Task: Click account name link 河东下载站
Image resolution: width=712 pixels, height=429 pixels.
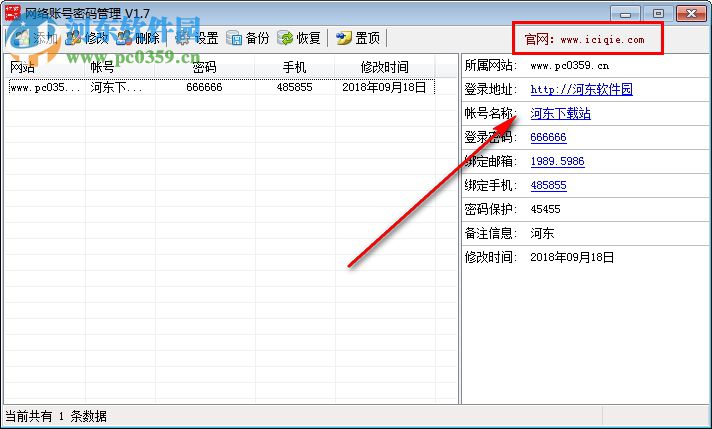Action: coord(560,113)
